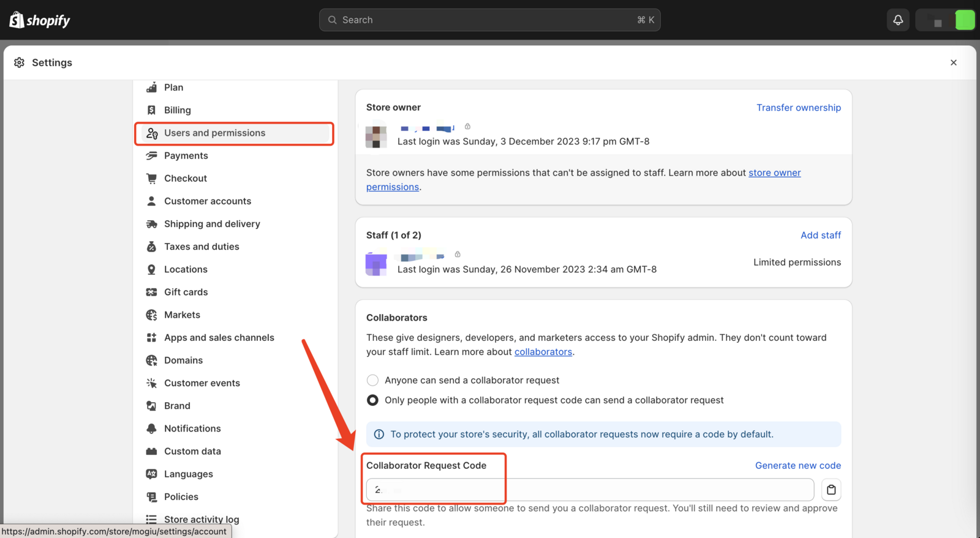980x538 pixels.
Task: Click the Shopify logo
Action: point(40,20)
